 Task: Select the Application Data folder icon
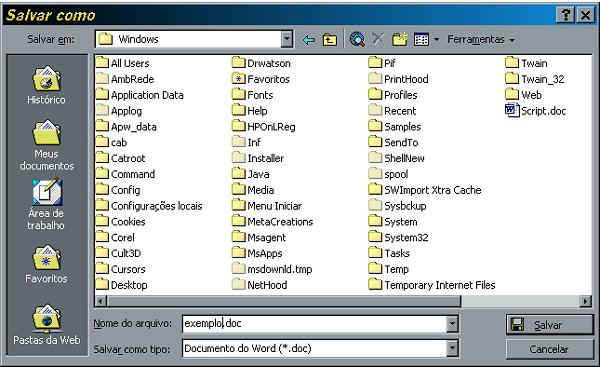(102, 95)
